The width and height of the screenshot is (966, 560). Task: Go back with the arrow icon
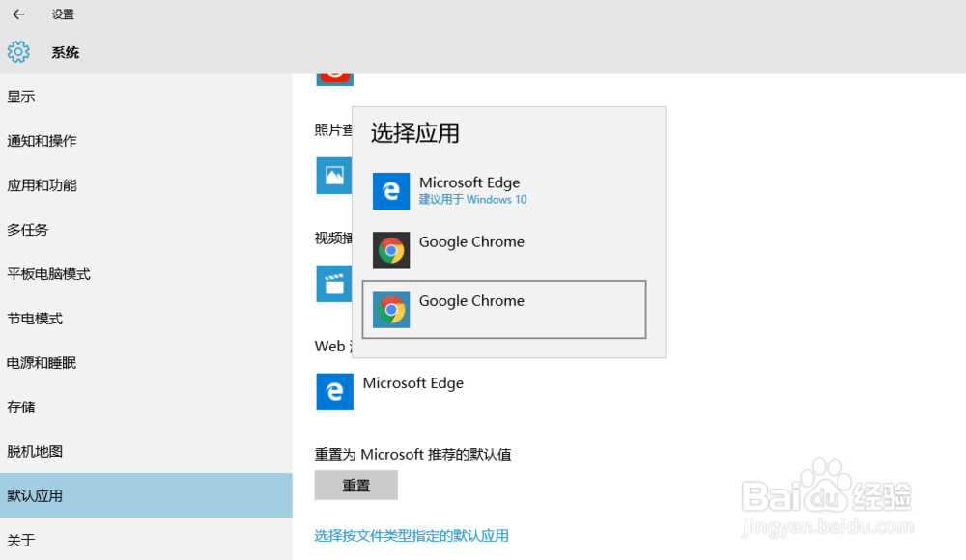pos(18,14)
